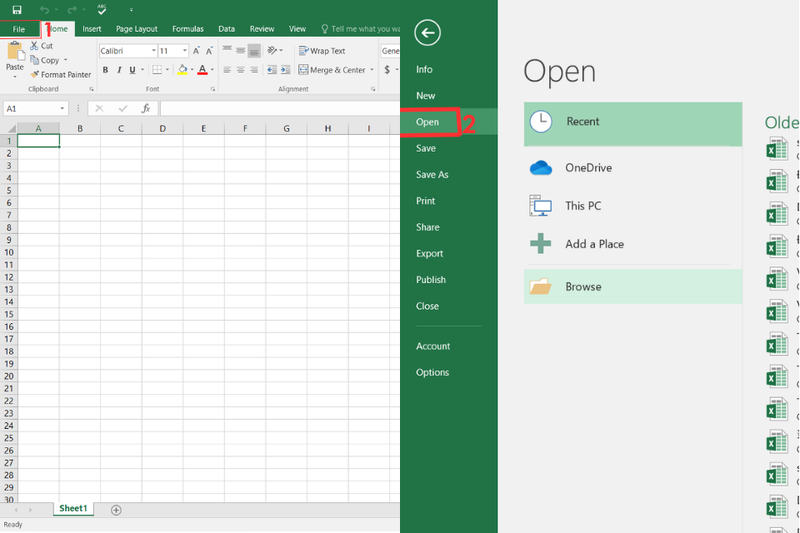Click inside the formula bar
Screen dimensions: 800x533
point(280,109)
